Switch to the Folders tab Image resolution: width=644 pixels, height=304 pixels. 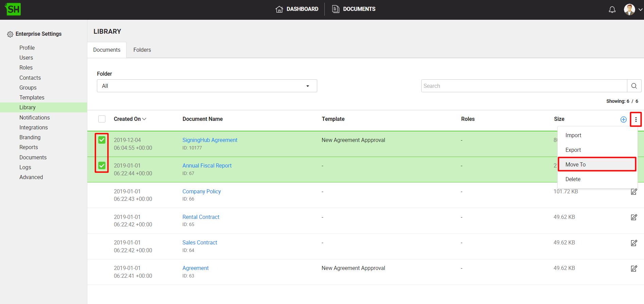coord(142,50)
